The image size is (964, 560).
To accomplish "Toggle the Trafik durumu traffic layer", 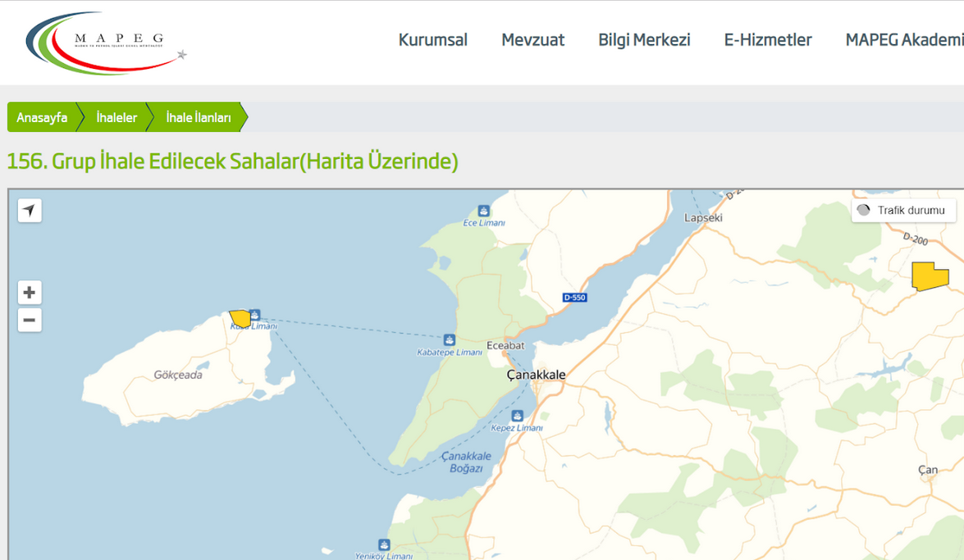I will [903, 211].
